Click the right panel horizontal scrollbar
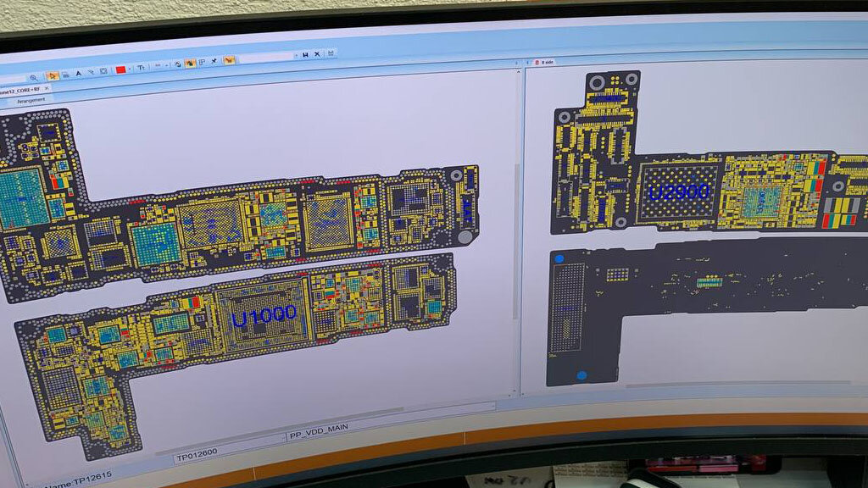The image size is (868, 488). (739, 382)
